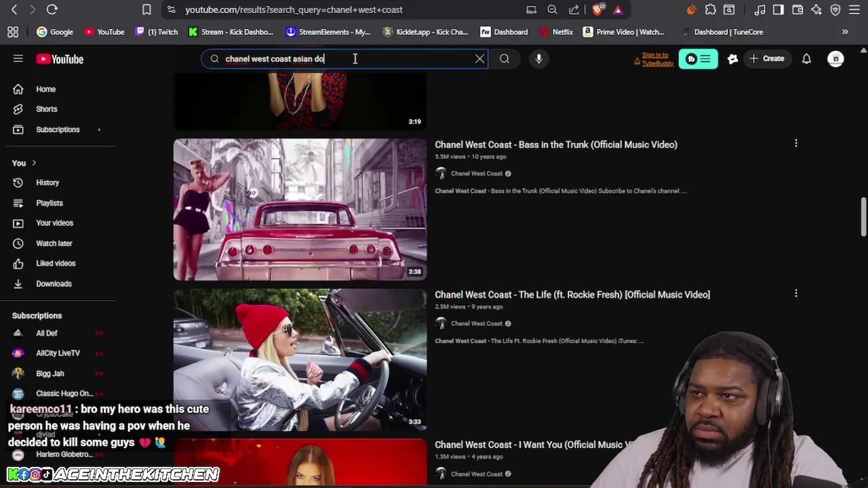Open the account avatar menu
This screenshot has width=868, height=488.
point(835,59)
